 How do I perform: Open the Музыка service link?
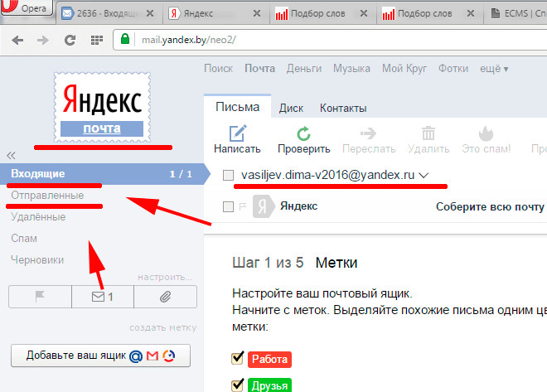coord(351,68)
